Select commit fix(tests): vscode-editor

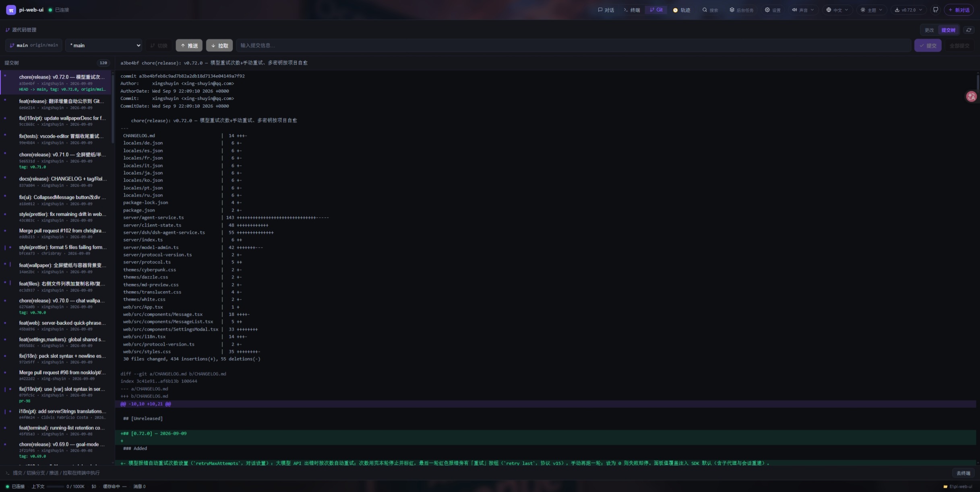point(56,139)
